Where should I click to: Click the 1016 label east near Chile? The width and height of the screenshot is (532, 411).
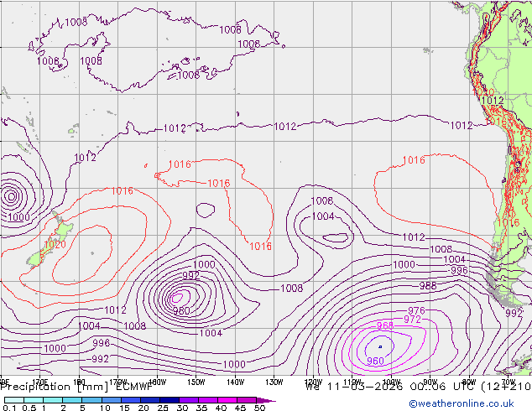509,223
